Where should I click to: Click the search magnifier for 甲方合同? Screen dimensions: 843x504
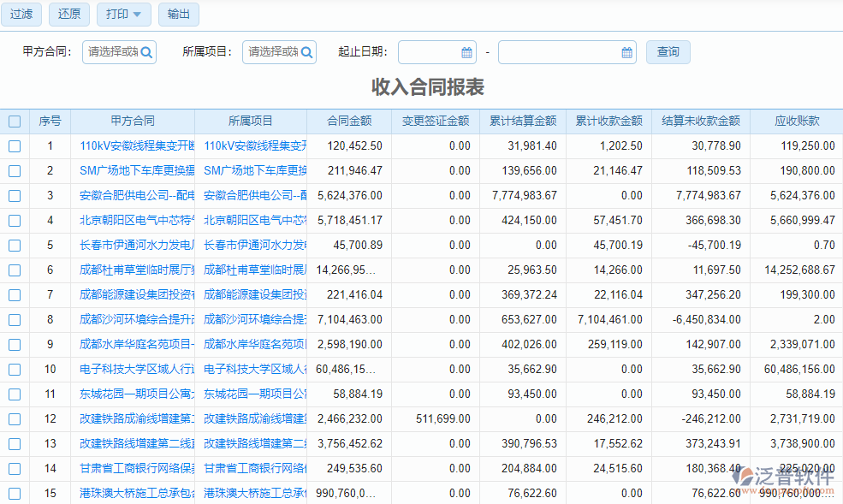tap(146, 51)
